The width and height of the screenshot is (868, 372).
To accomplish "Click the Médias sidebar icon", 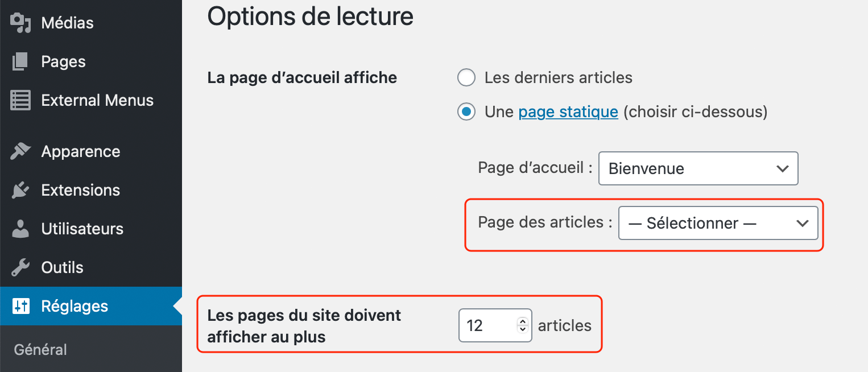I will 19,23.
